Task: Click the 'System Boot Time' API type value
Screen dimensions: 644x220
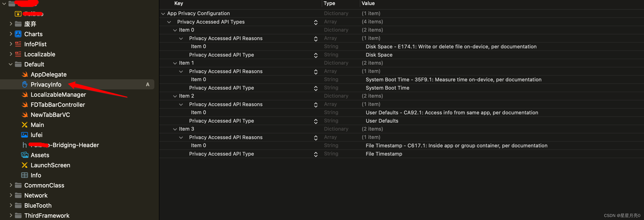Action: (x=388, y=88)
